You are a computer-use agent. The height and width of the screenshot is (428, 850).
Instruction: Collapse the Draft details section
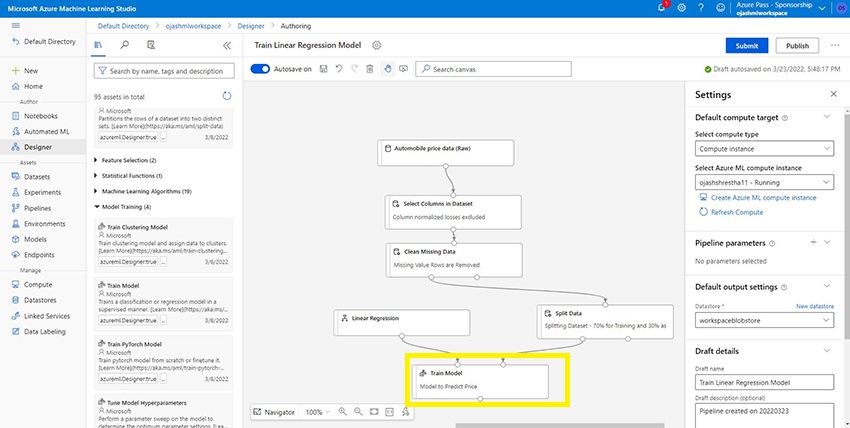pyautogui.click(x=827, y=351)
